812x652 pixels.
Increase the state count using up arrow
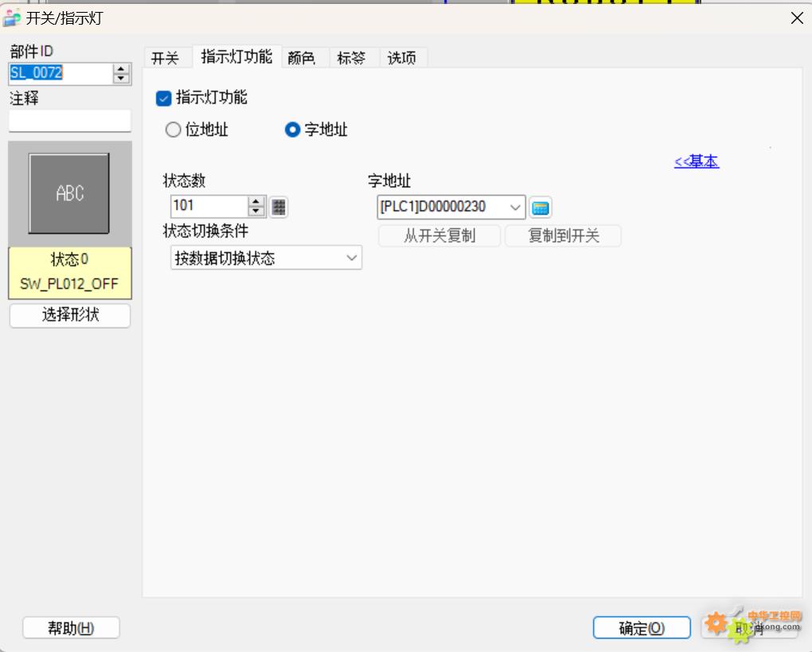pyautogui.click(x=256, y=202)
